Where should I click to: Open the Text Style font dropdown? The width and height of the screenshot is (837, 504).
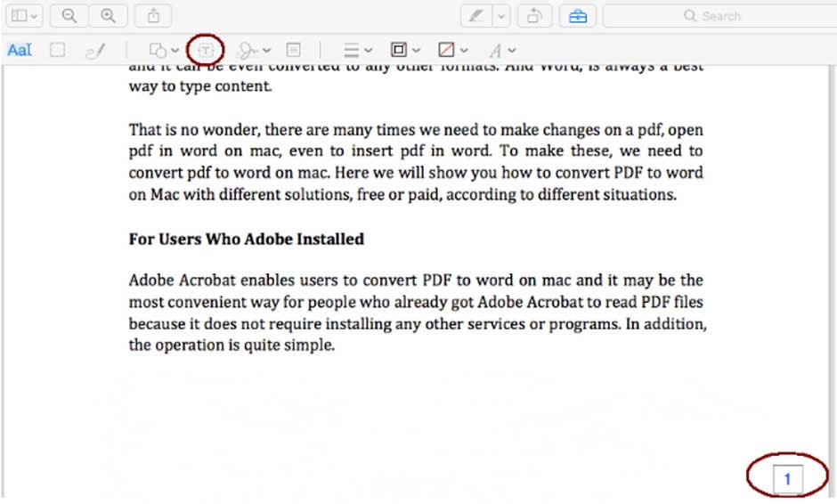pos(502,51)
